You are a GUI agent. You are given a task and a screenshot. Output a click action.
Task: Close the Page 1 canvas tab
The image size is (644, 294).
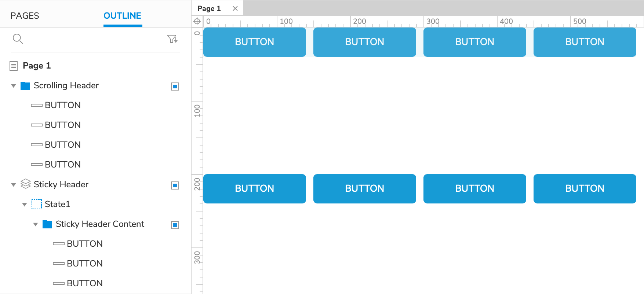[235, 8]
